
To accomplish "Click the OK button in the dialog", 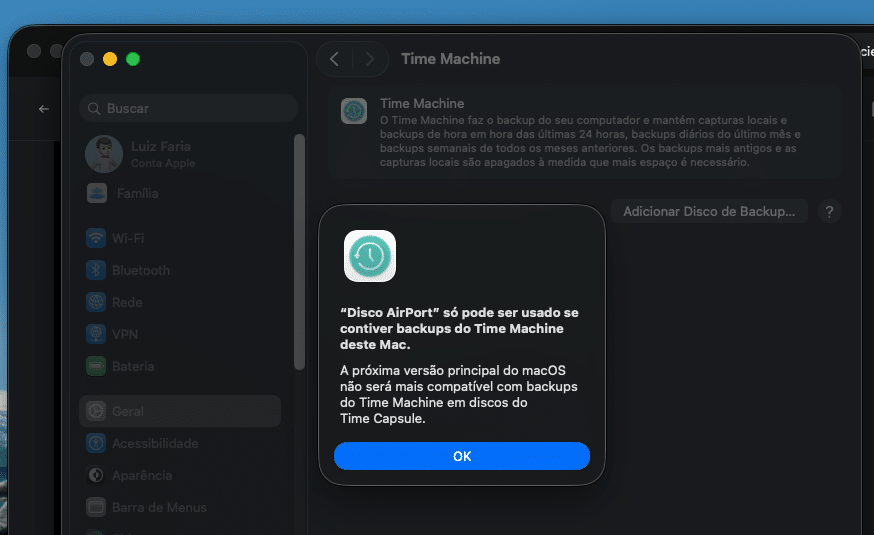I will coord(461,456).
